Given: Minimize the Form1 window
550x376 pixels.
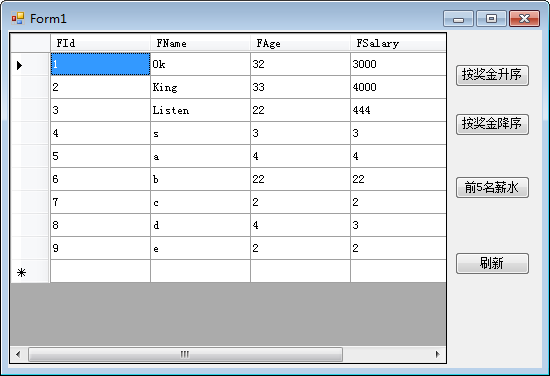Looking at the screenshot, I should pos(458,19).
